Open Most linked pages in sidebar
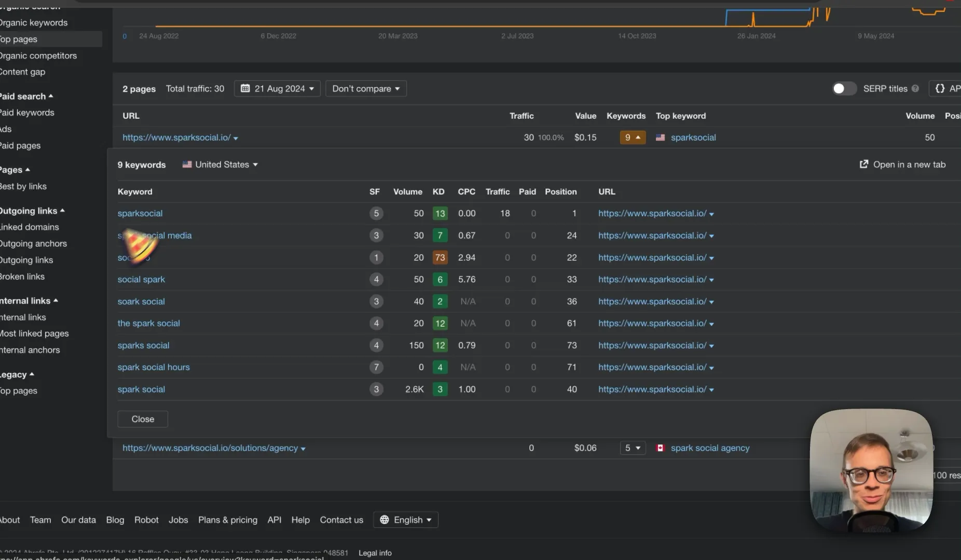The width and height of the screenshot is (961, 560). (34, 333)
